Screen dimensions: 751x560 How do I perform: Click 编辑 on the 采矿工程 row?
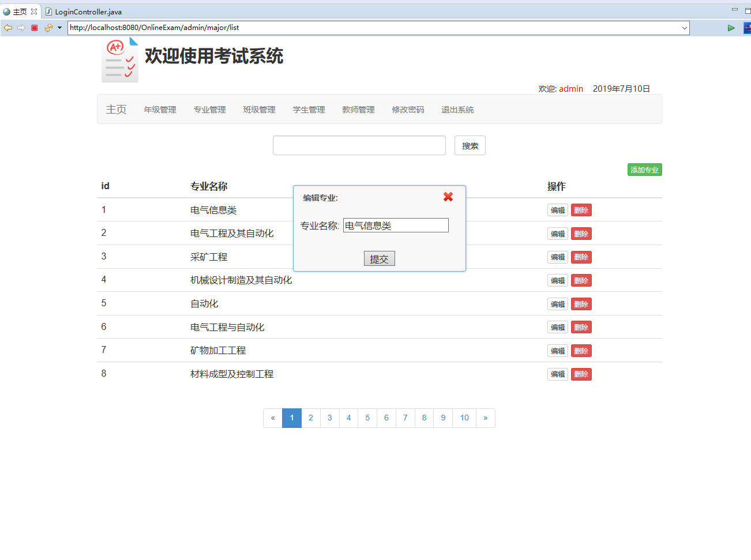557,257
